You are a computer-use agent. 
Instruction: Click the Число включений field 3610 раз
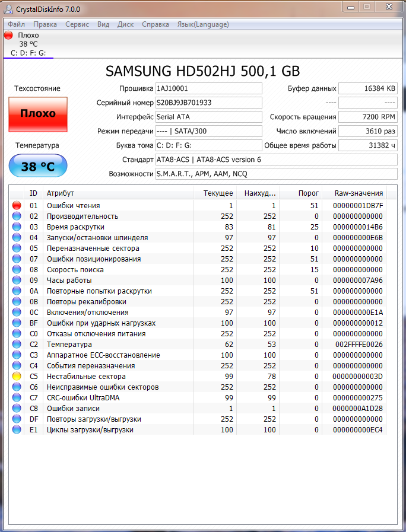click(x=368, y=131)
